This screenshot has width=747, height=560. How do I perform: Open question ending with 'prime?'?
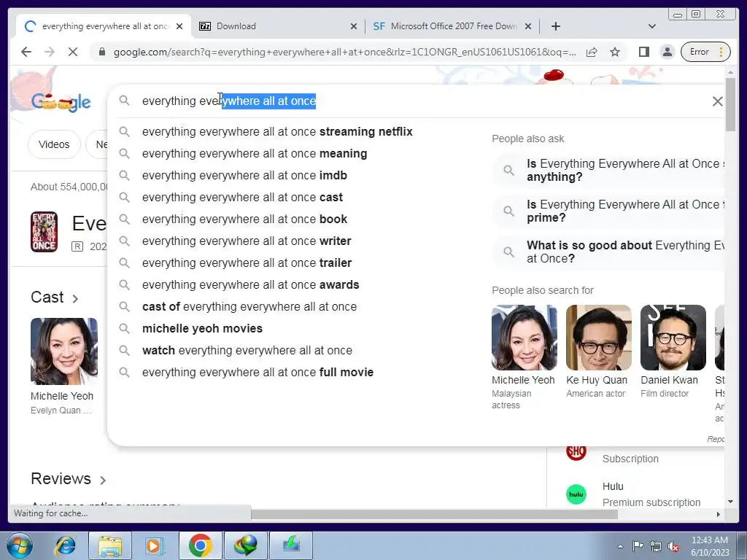[609, 211]
